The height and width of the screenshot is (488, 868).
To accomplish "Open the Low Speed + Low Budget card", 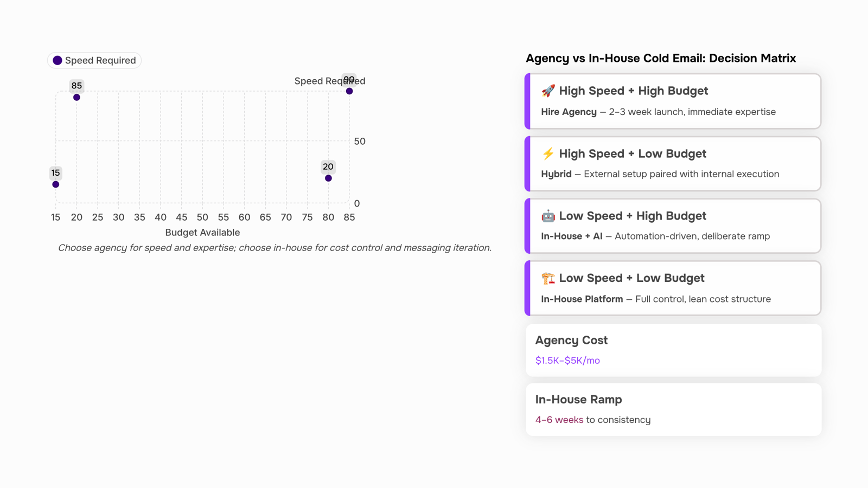I will 673,288.
